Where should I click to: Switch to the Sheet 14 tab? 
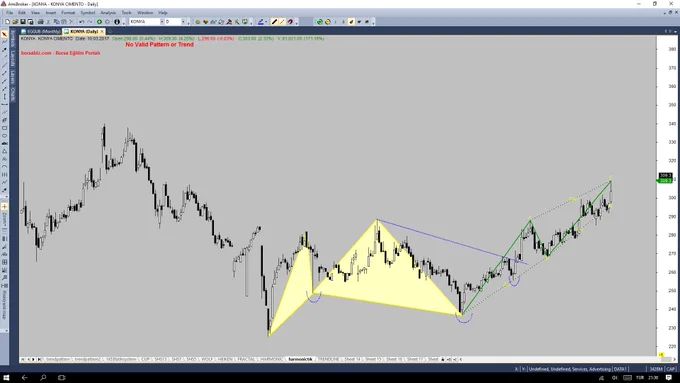point(352,360)
